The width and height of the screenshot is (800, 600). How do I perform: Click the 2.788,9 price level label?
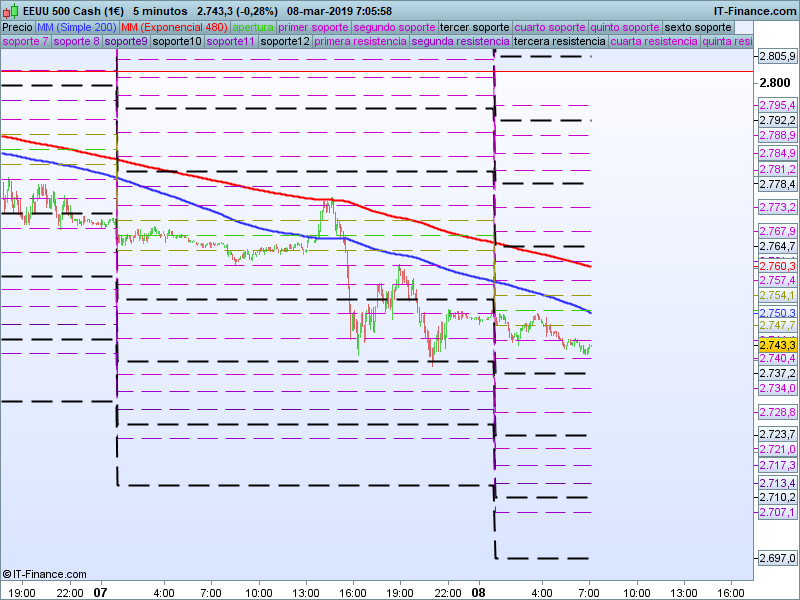click(777, 135)
